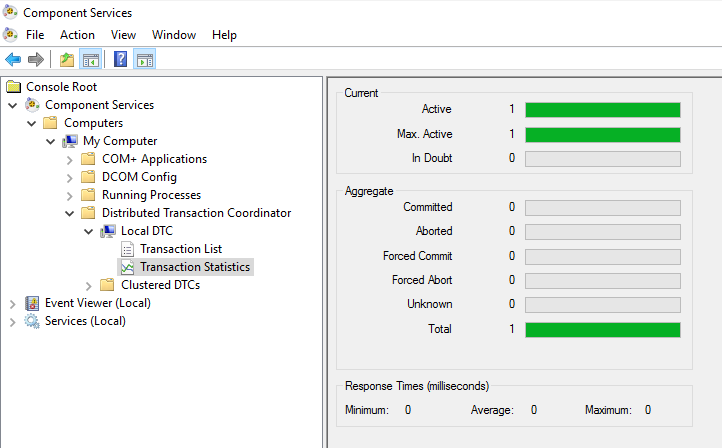This screenshot has width=722, height=448.
Task: Click the 'Minimum:' label
Action: point(367,410)
